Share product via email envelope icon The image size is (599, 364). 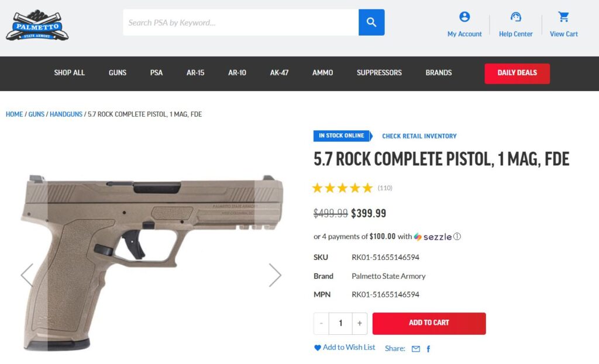416,349
